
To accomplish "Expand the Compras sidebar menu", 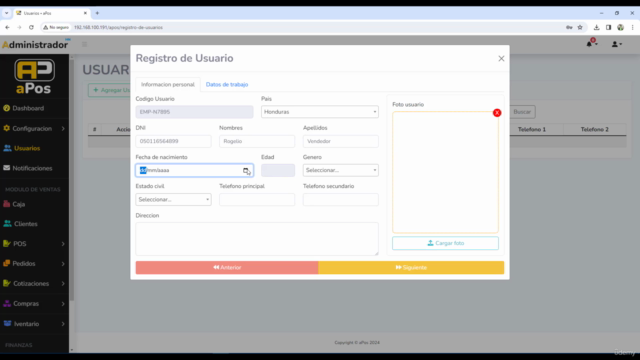I will 34,304.
